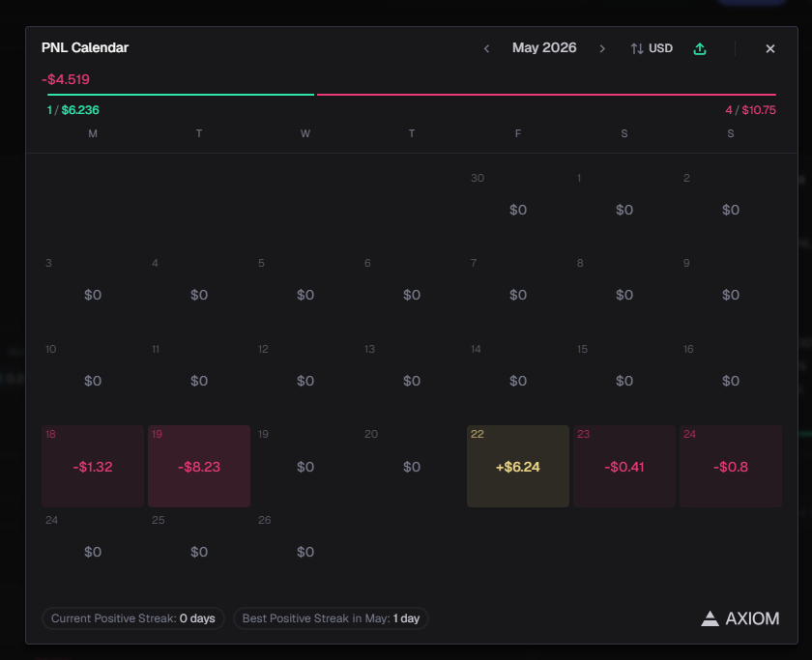Viewport: 812px width, 660px height.
Task: Click the F weekday column header
Action: click(x=518, y=133)
